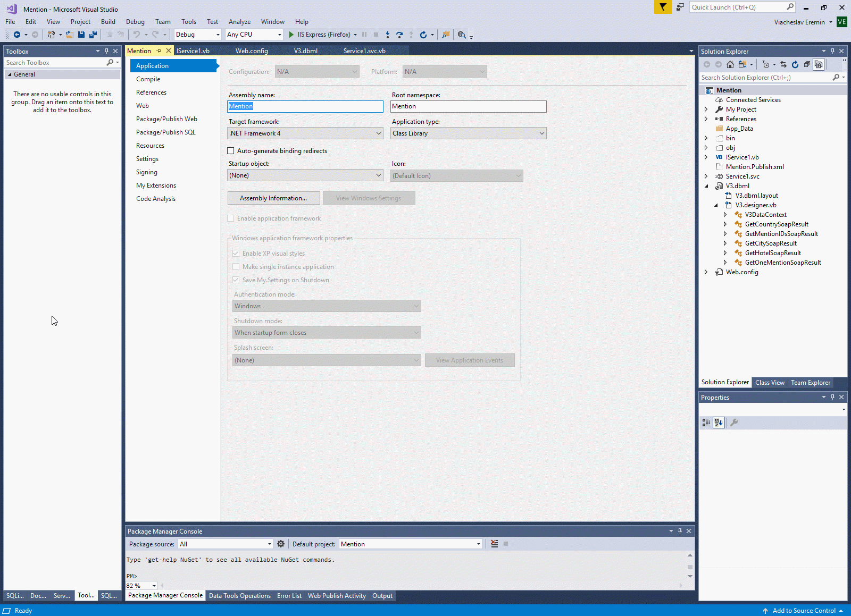
Task: Open the Solution Explorer views switcher icon
Action: tap(742, 64)
